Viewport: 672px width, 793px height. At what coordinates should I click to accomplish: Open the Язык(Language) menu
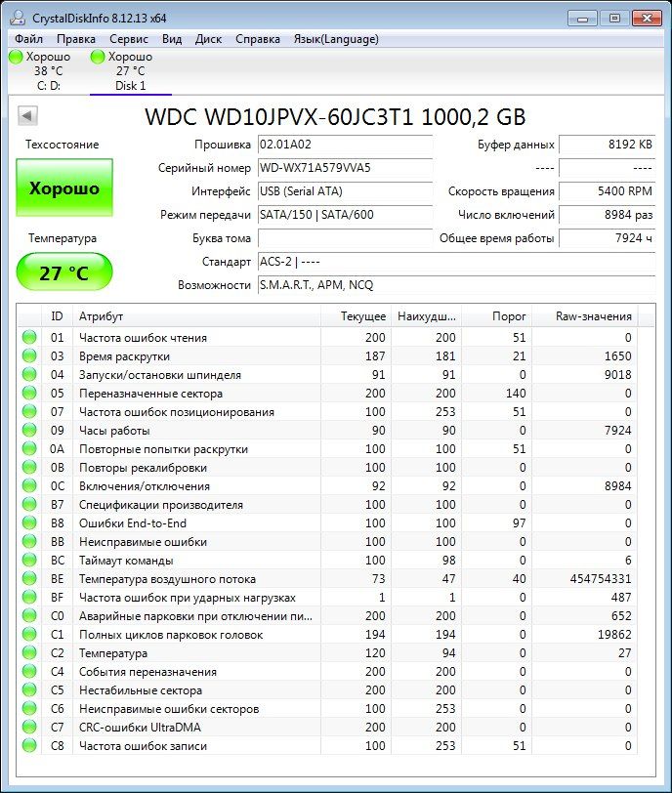click(x=336, y=39)
